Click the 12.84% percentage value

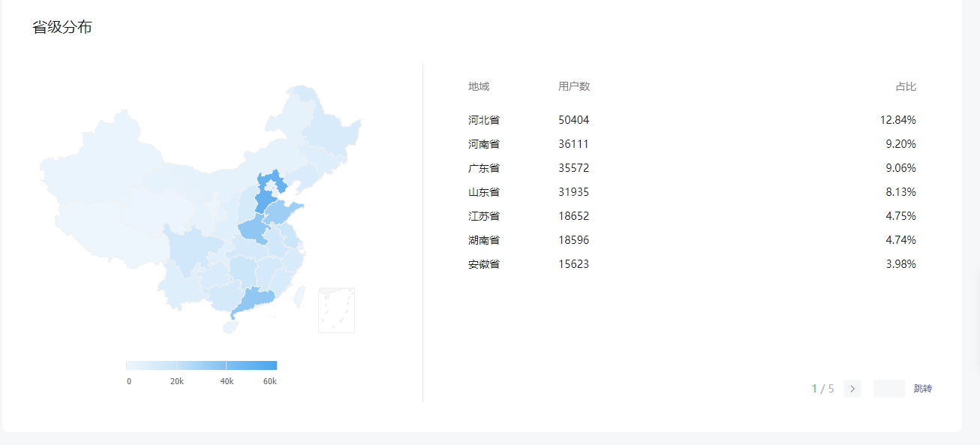pyautogui.click(x=898, y=120)
